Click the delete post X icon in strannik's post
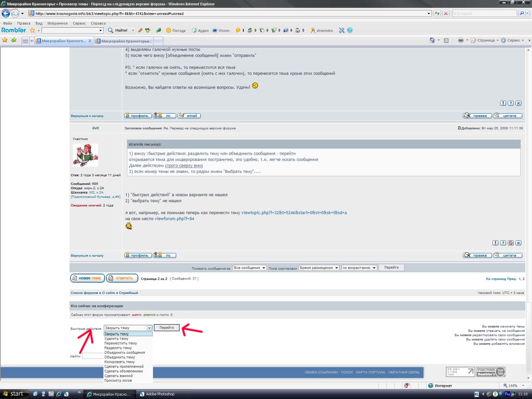532x399 pixels. point(518,103)
